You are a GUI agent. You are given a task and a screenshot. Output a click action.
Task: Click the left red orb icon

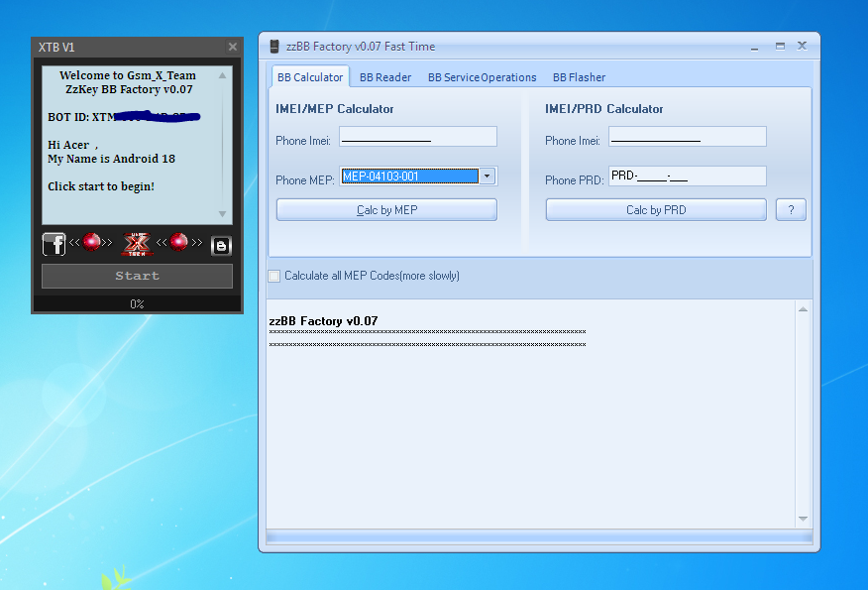point(90,242)
